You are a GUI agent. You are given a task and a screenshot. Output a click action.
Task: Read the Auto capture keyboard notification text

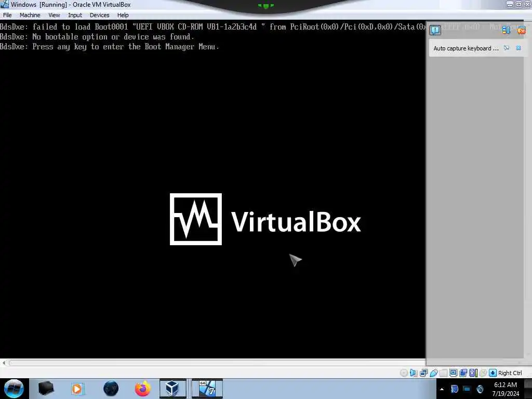tap(466, 48)
